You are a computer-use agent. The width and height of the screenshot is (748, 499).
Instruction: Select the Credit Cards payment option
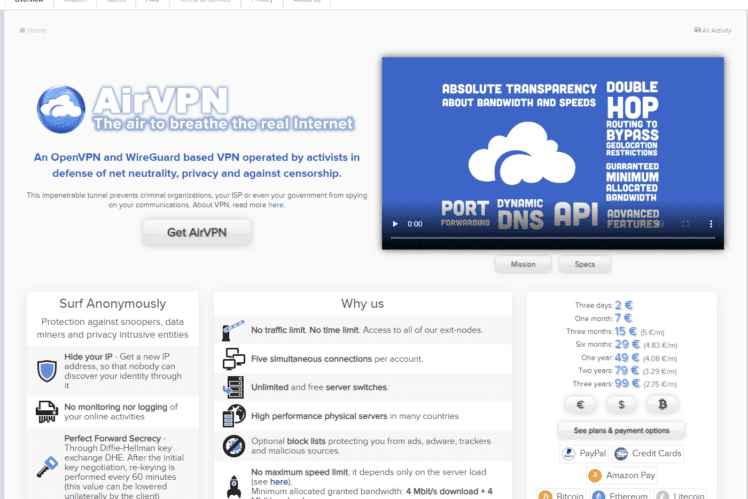pyautogui.click(x=648, y=453)
